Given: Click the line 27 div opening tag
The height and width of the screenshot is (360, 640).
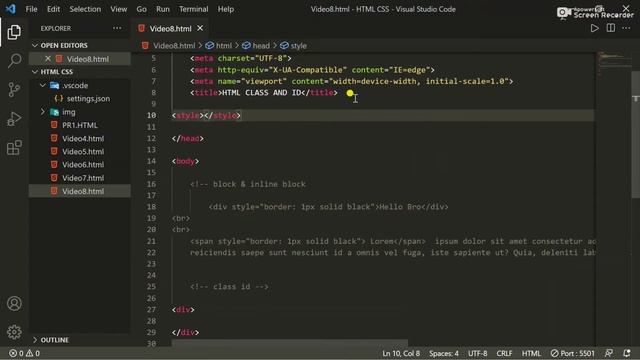Looking at the screenshot, I should pyautogui.click(x=183, y=310).
